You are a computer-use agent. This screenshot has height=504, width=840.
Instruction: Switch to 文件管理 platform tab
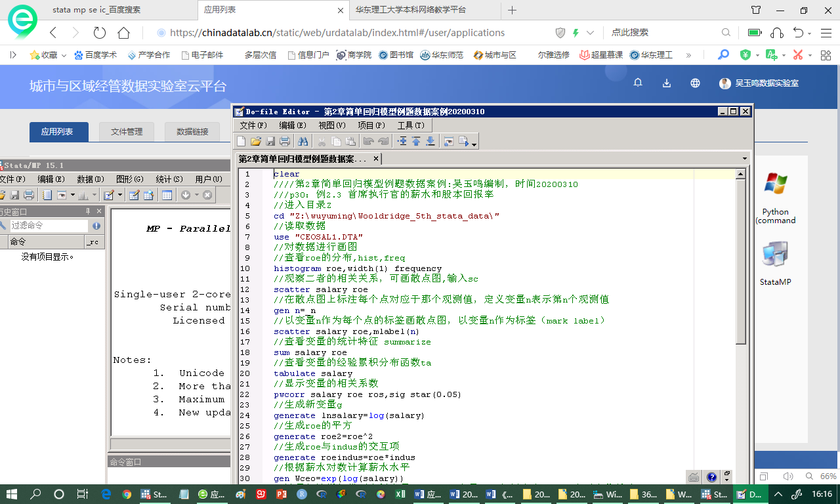coord(127,131)
